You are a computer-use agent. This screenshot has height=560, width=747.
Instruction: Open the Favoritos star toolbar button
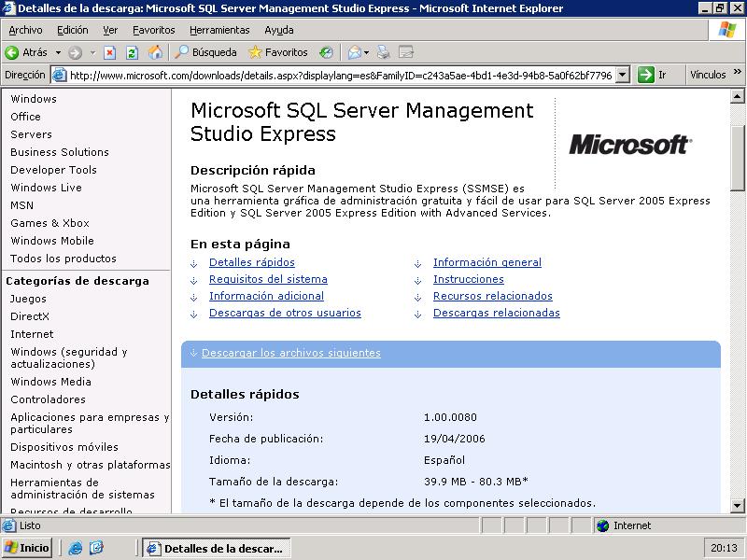click(278, 52)
